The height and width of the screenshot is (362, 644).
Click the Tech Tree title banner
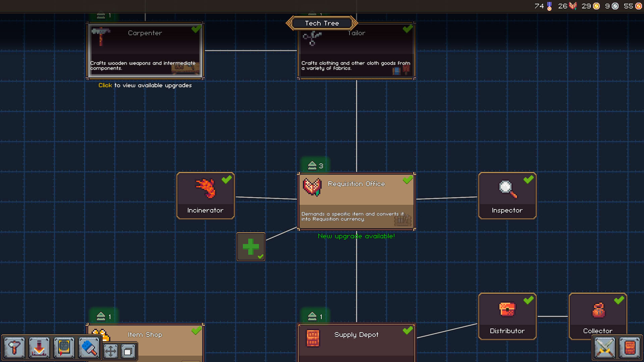click(322, 23)
